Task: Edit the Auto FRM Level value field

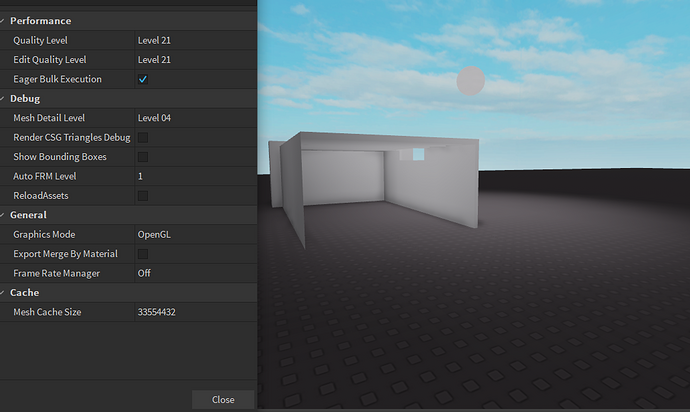Action: 196,176
